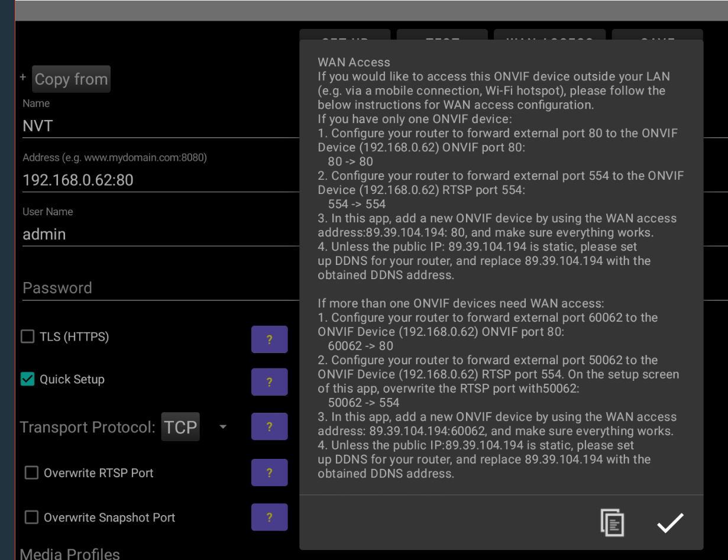728x560 pixels.
Task: Open the help icon for Overwrite Snapshot Port
Action: (x=269, y=517)
